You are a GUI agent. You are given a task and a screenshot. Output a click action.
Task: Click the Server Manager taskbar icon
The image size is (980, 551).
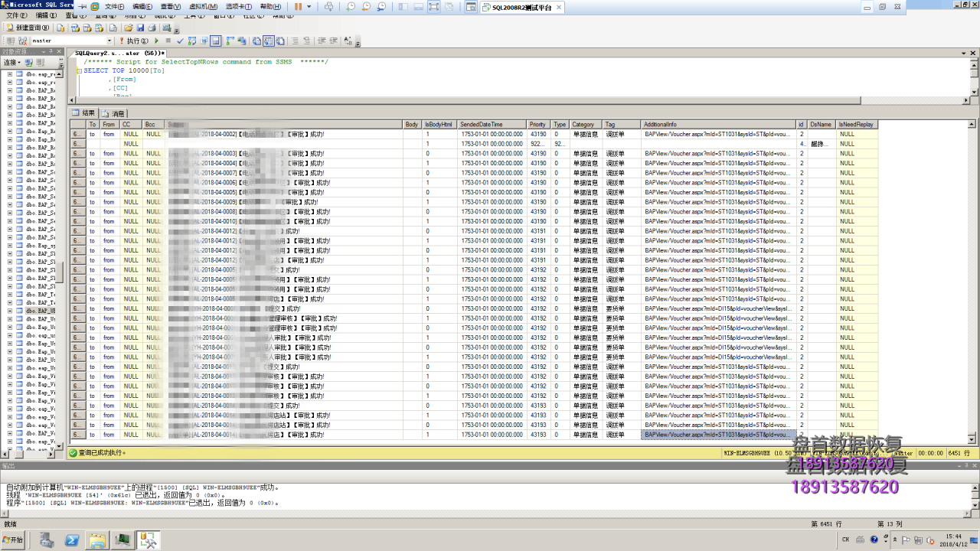coord(47,540)
